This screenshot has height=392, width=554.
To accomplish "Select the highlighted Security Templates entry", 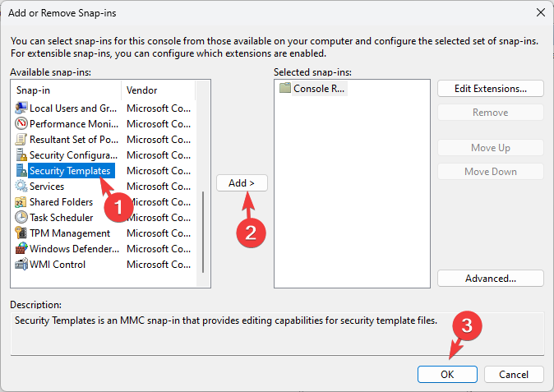I will pos(71,171).
